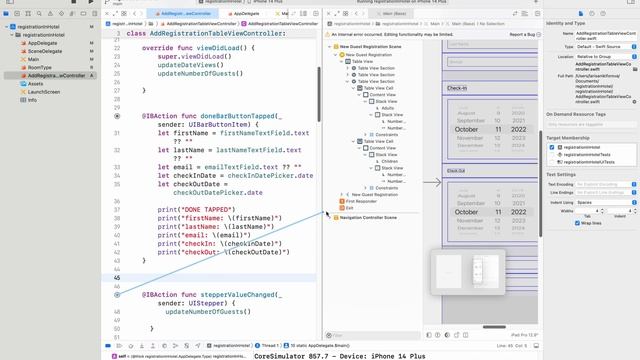Viewport: 640px width, 360px height.
Task: Show the History inspector
Action: 592,13
